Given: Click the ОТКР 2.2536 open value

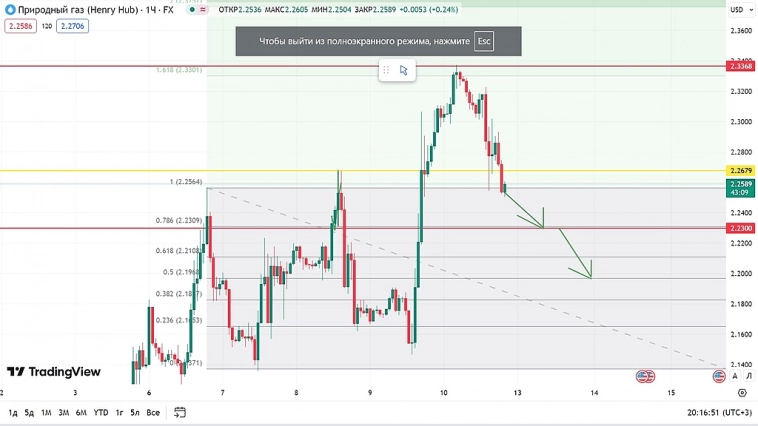Looking at the screenshot, I should (240, 10).
